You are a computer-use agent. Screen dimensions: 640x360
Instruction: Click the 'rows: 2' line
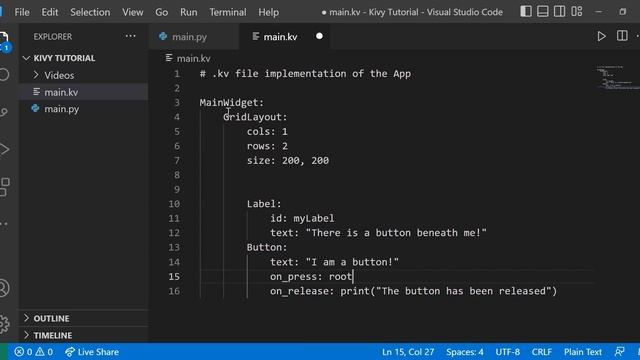click(267, 146)
